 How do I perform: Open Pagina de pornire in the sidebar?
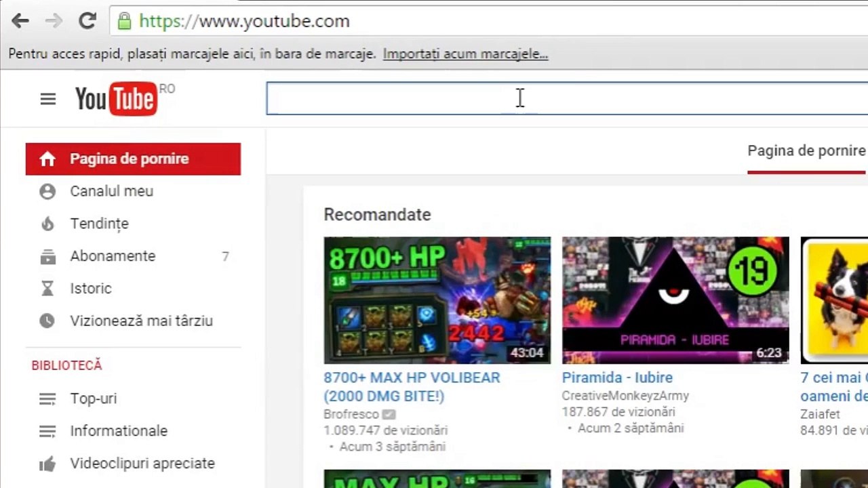click(133, 159)
